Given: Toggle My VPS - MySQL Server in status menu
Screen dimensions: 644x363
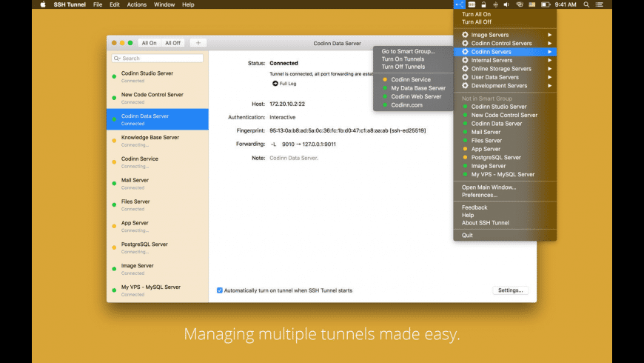Looking at the screenshot, I should pyautogui.click(x=505, y=174).
